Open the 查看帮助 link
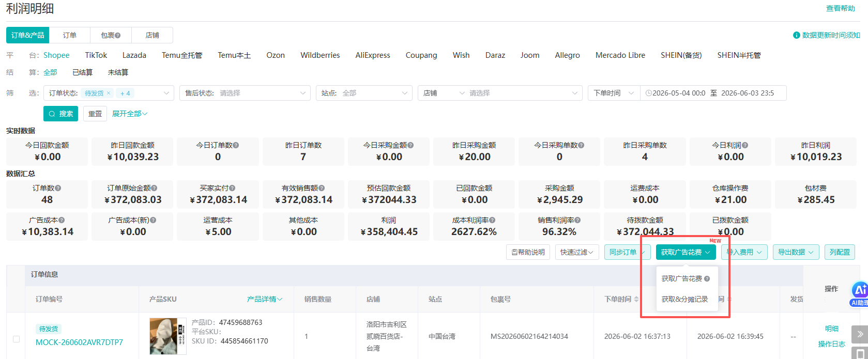 840,8
